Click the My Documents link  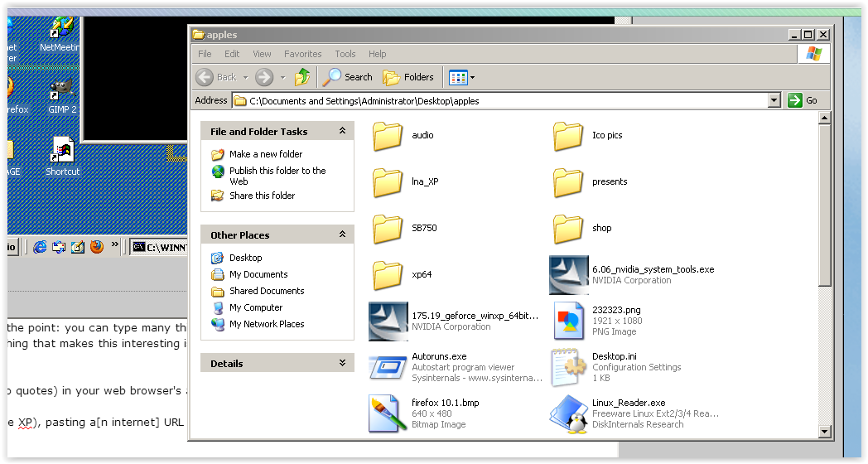258,274
